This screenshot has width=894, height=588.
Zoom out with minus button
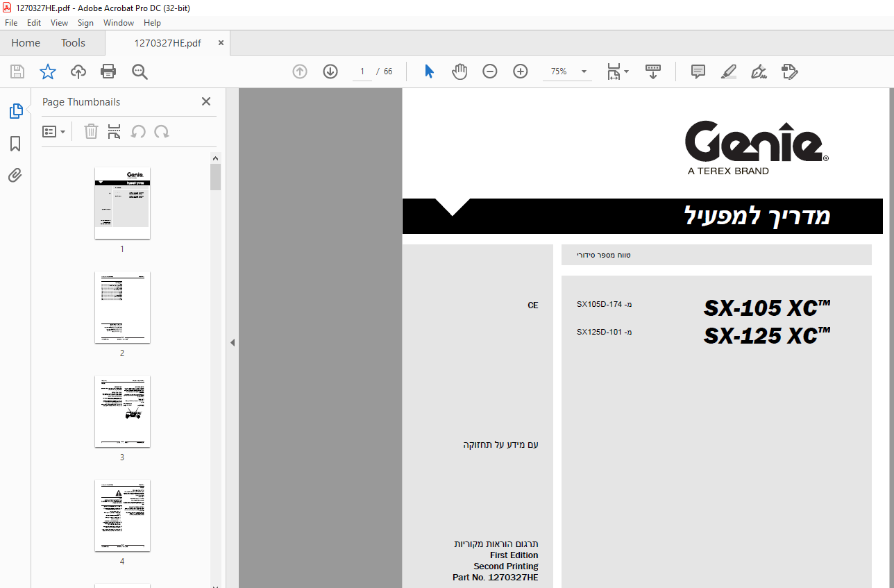click(x=490, y=72)
